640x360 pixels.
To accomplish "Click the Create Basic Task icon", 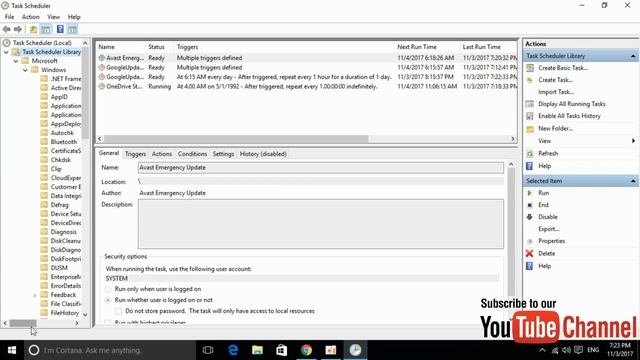I will [530, 68].
